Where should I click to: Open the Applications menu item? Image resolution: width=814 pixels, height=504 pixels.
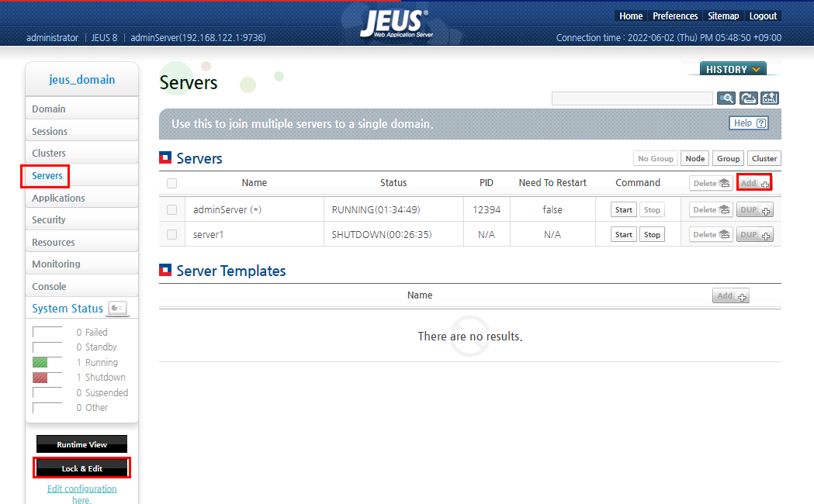81,198
